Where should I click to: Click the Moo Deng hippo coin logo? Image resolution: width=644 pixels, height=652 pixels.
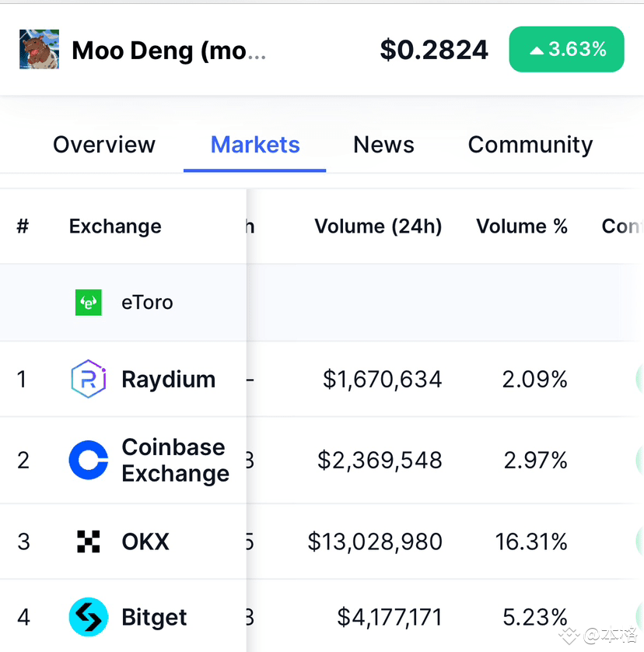pos(38,49)
